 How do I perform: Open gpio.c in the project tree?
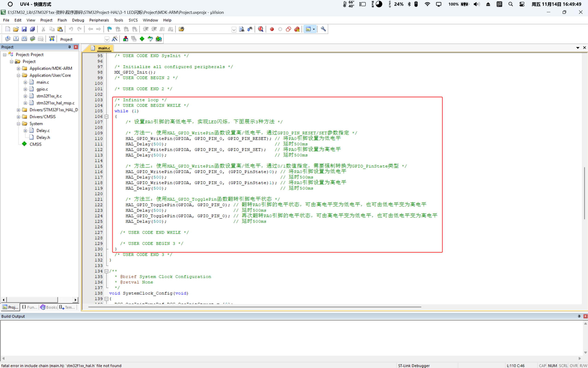coord(42,89)
